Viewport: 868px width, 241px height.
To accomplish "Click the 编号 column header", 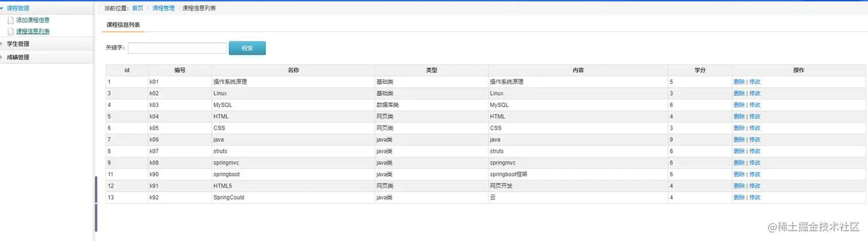I will [x=180, y=70].
